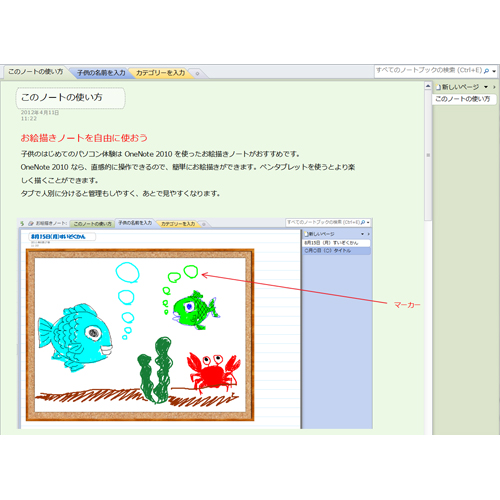Screen dimensions: 500x500
Task: Click the red heading お絵描きノートを自由に使おう
Action: tap(84, 138)
